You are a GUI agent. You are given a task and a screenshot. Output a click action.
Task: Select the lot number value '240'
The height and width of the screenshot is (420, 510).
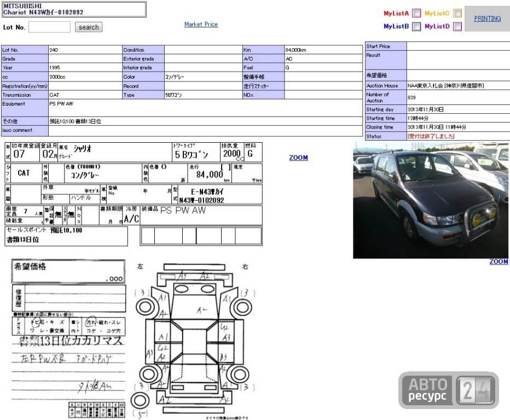[53, 50]
